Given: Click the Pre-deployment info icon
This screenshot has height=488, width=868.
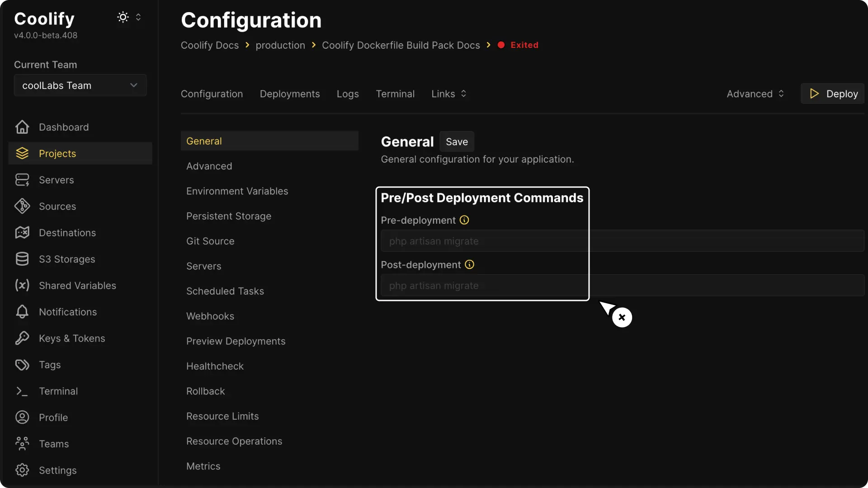Looking at the screenshot, I should 464,220.
